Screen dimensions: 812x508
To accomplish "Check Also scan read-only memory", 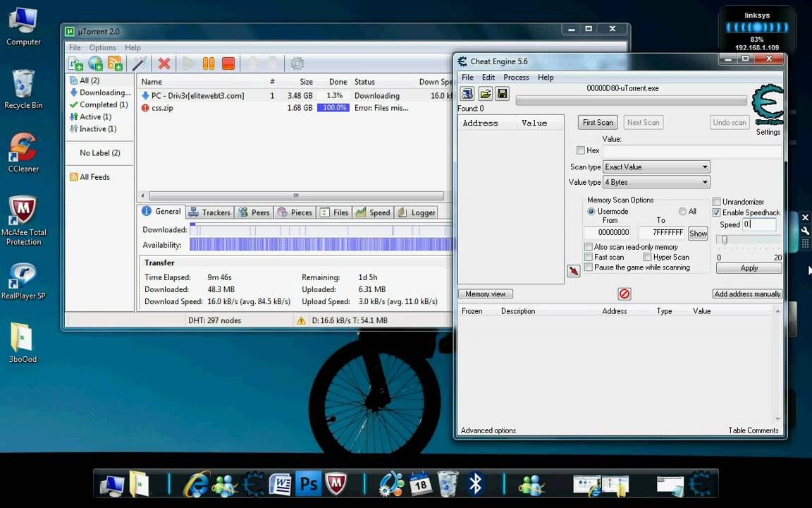I will (x=589, y=247).
